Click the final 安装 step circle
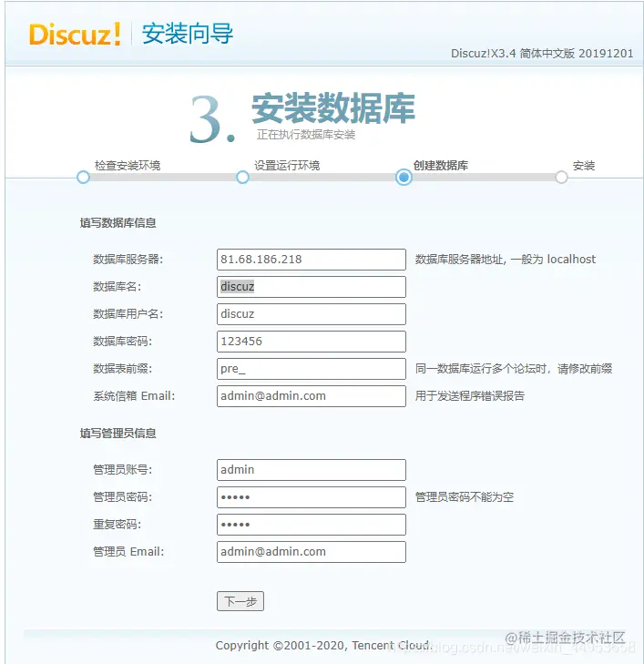Image resolution: width=644 pixels, height=664 pixels. pyautogui.click(x=561, y=177)
